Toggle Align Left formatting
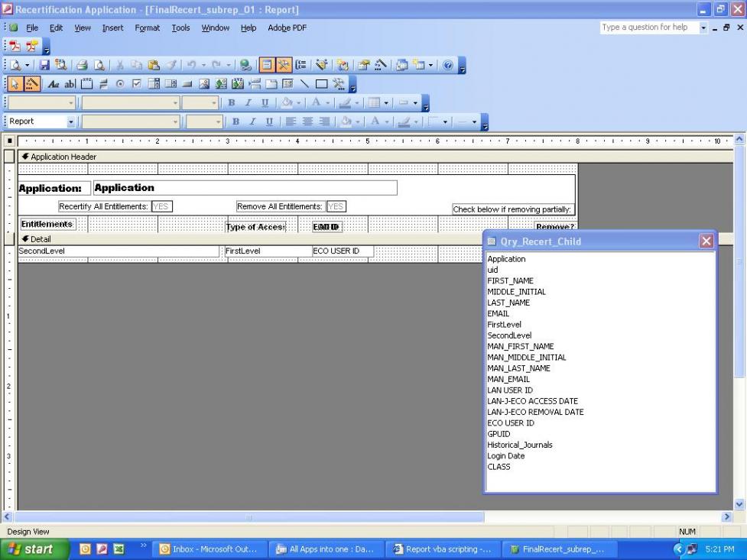The image size is (747, 560). [291, 121]
